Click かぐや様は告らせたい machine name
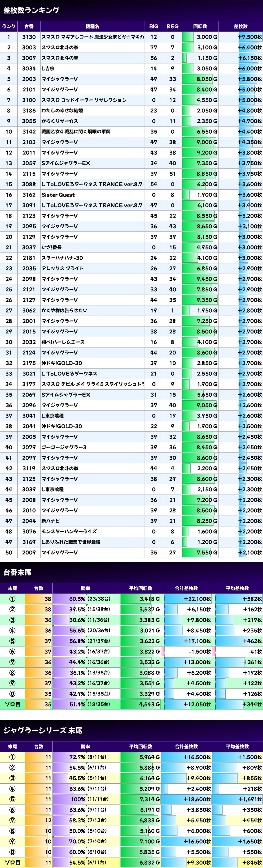Viewport: 263px width, 868px height. [x=64, y=310]
